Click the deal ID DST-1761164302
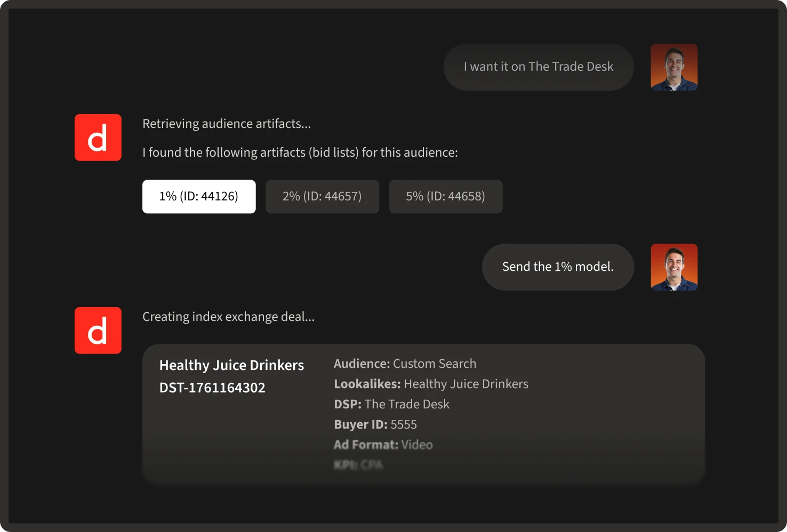The image size is (787, 532). [212, 388]
